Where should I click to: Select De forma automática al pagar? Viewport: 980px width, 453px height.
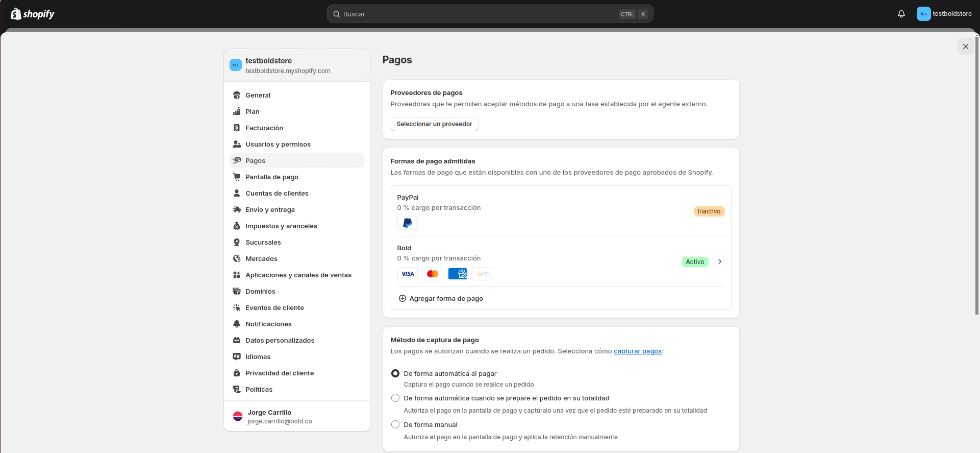pyautogui.click(x=395, y=373)
